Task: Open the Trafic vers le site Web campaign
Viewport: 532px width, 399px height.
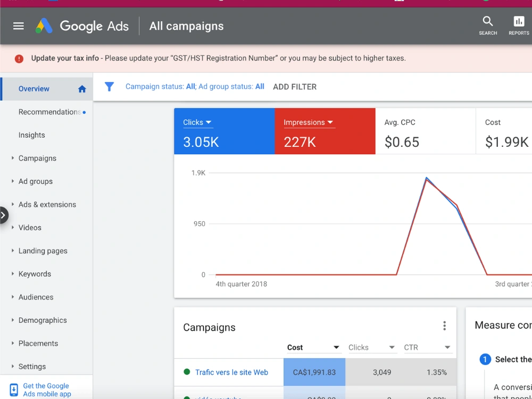Action: pos(231,372)
